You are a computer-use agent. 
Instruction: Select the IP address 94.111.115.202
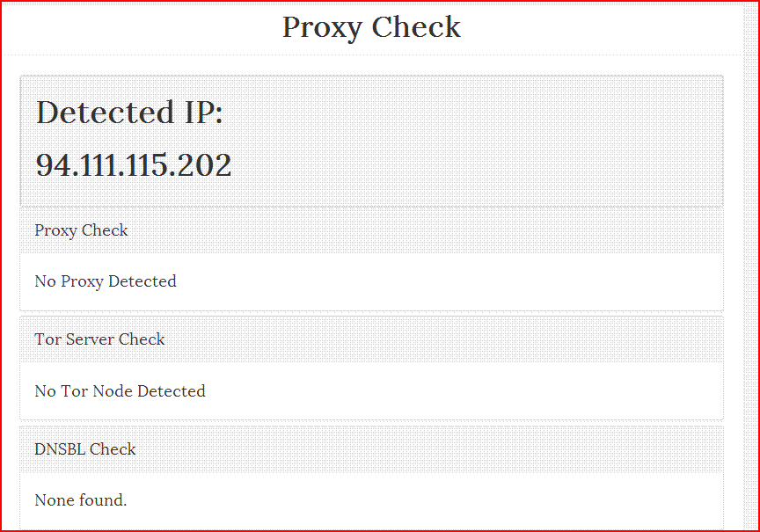coord(134,165)
